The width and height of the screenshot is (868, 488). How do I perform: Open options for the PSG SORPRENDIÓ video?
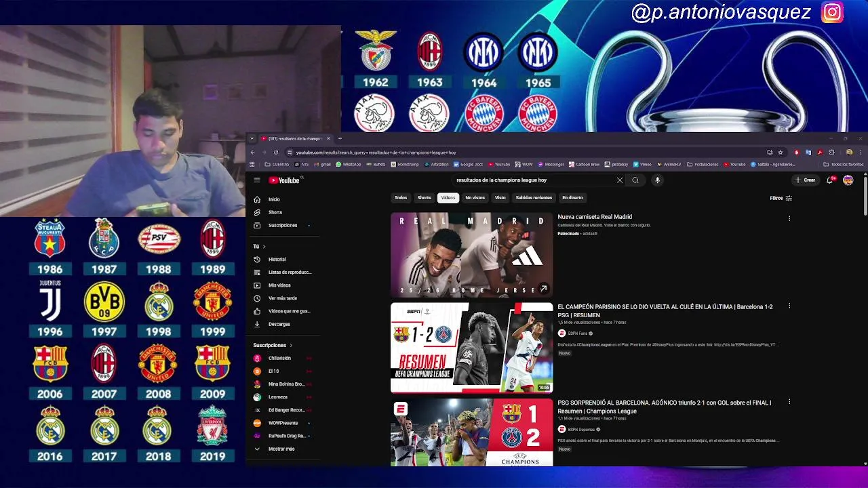pyautogui.click(x=789, y=403)
